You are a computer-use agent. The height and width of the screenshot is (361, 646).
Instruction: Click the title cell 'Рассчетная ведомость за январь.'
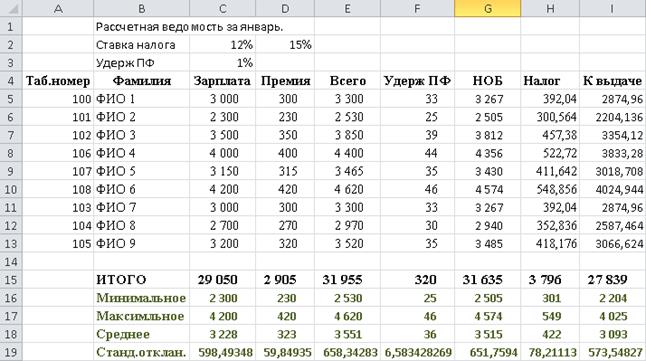pyautogui.click(x=190, y=27)
